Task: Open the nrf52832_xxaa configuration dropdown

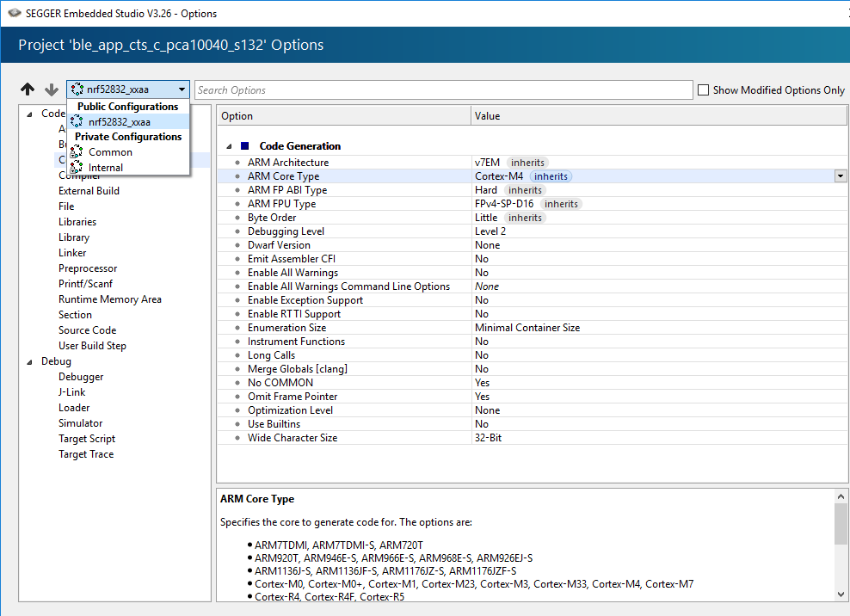Action: pyautogui.click(x=128, y=89)
